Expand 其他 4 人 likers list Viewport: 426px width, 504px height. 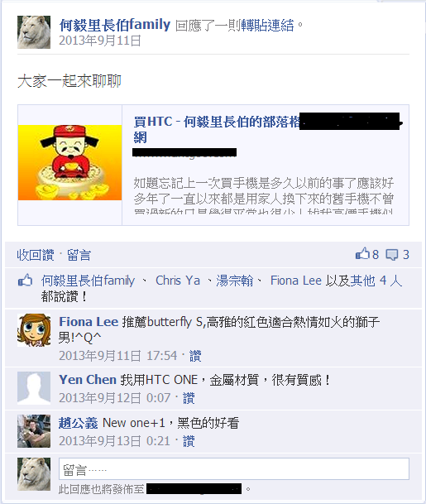[x=376, y=281]
